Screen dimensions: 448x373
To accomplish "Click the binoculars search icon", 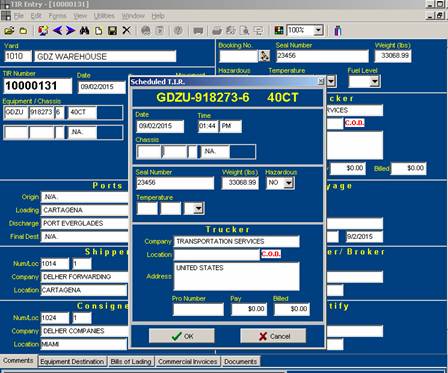I will [84, 31].
